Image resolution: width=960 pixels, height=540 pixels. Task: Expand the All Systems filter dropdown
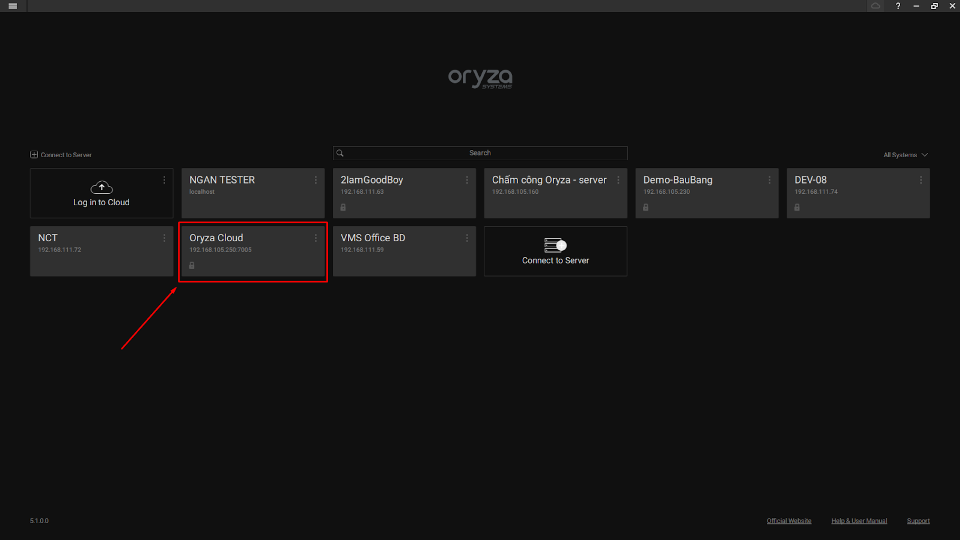click(906, 155)
